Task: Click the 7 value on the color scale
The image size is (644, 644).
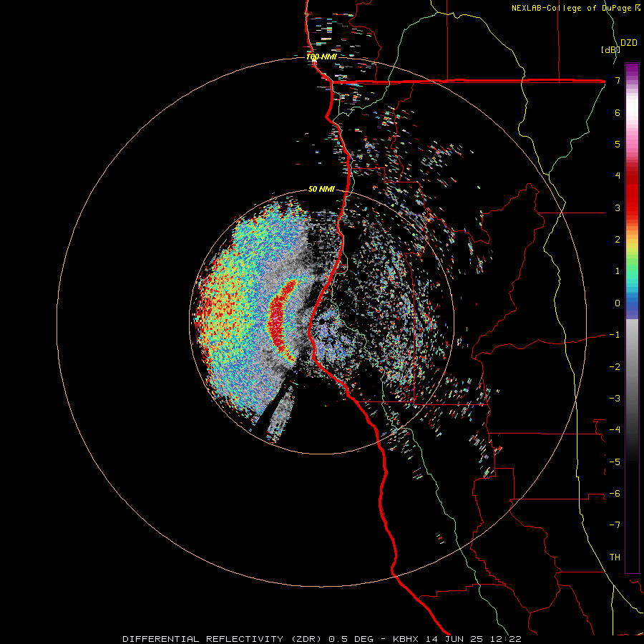Action: click(x=618, y=80)
